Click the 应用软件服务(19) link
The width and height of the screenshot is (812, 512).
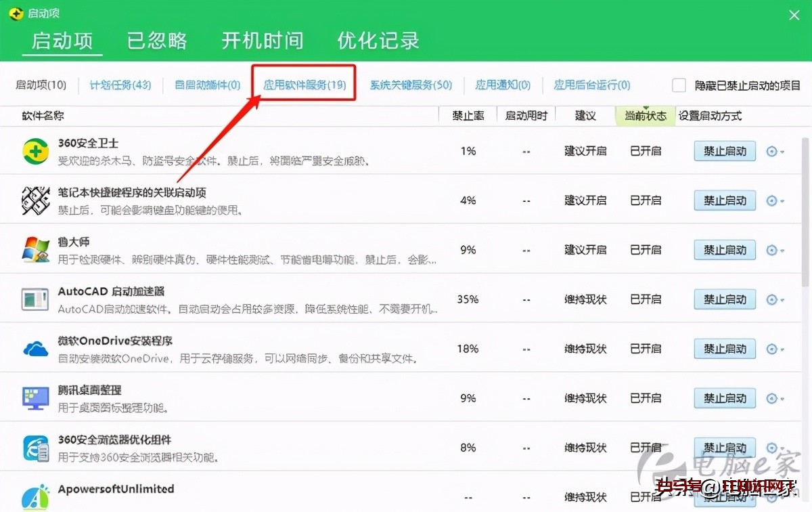(303, 85)
